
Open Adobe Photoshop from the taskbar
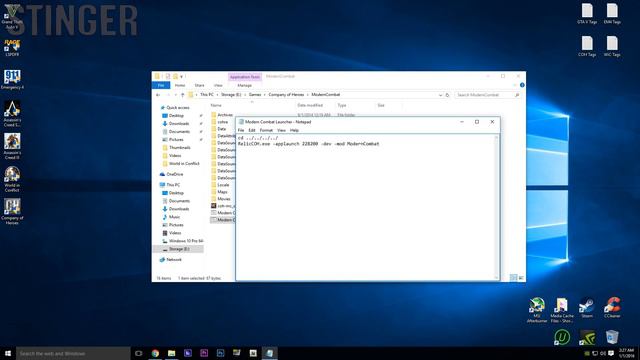click(x=220, y=353)
